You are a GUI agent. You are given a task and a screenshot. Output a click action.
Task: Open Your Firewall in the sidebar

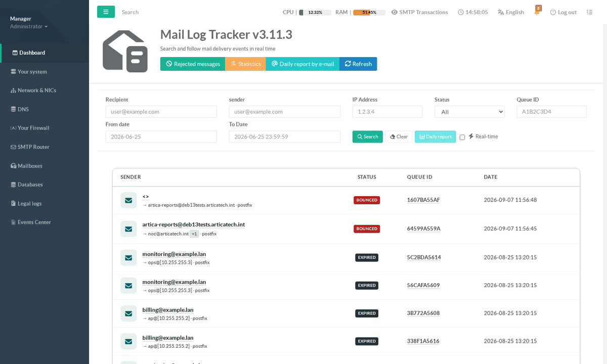tap(45, 128)
